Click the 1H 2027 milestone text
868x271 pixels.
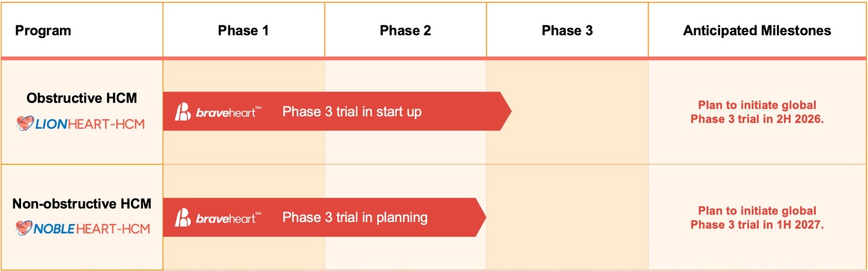(757, 218)
